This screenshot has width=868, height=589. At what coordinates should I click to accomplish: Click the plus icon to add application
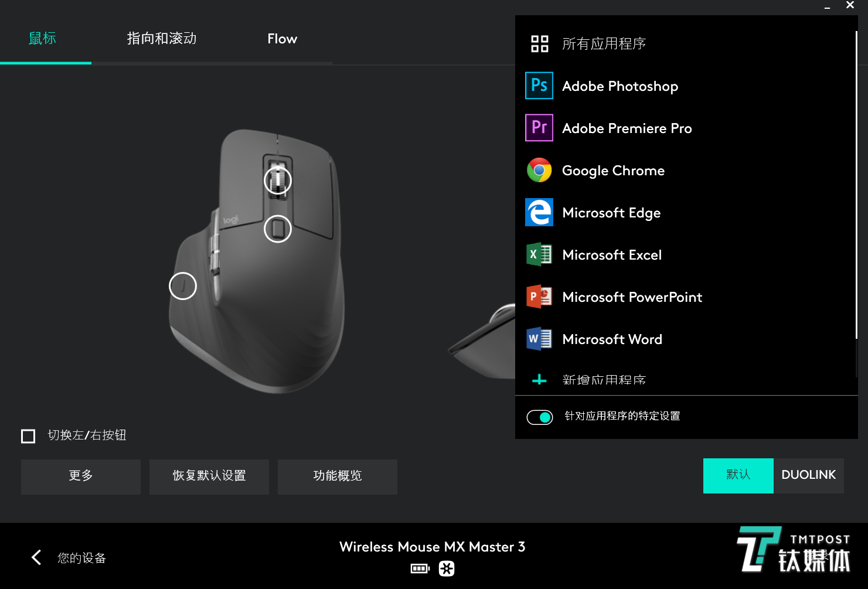click(539, 380)
